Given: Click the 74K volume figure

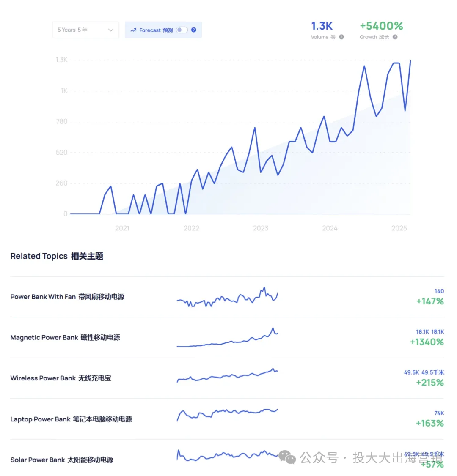Looking at the screenshot, I should [x=439, y=413].
